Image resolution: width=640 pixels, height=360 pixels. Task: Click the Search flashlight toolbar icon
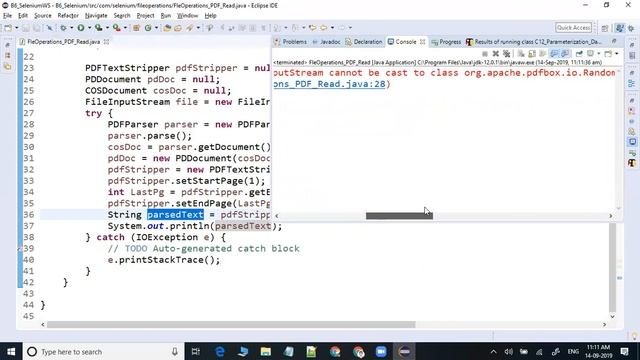coord(189,28)
